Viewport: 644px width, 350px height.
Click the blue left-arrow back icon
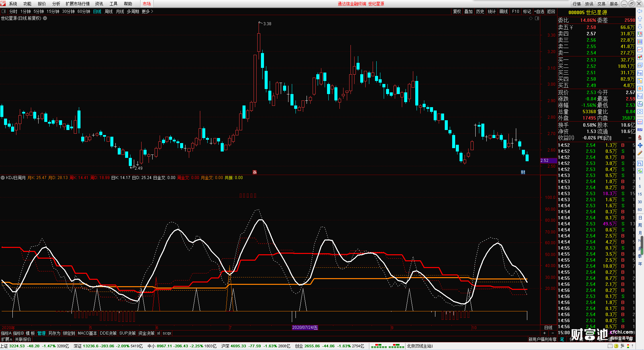640,11
